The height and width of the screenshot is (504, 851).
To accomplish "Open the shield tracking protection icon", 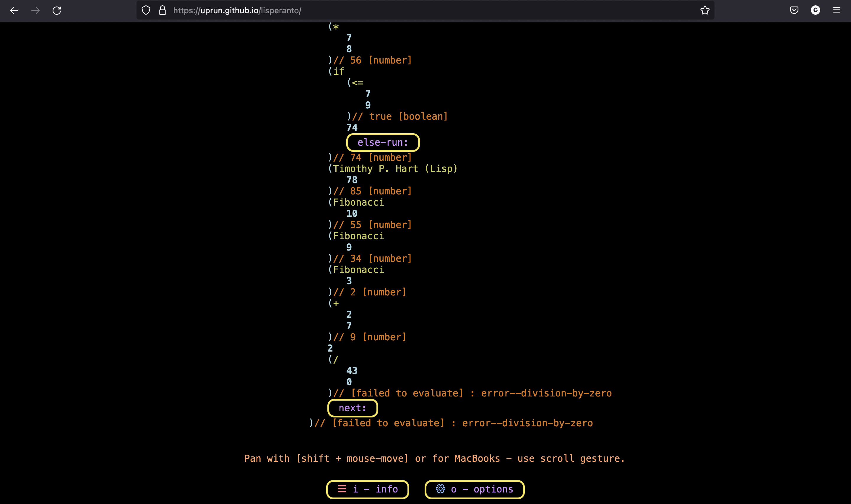I will click(146, 11).
